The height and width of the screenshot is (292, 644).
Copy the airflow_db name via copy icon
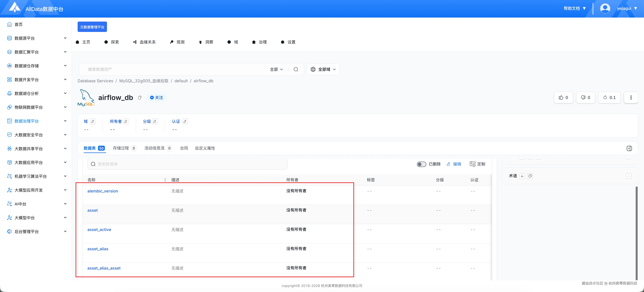[x=140, y=98]
